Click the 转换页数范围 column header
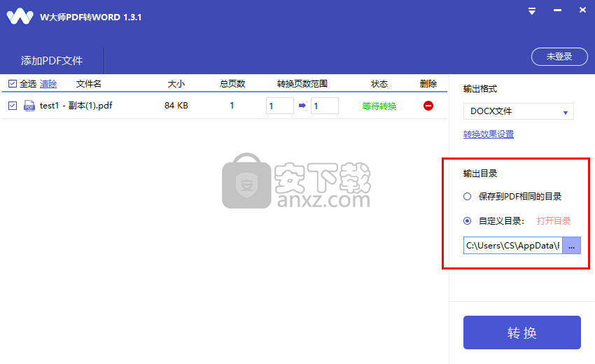This screenshot has width=595, height=364. 302,84
